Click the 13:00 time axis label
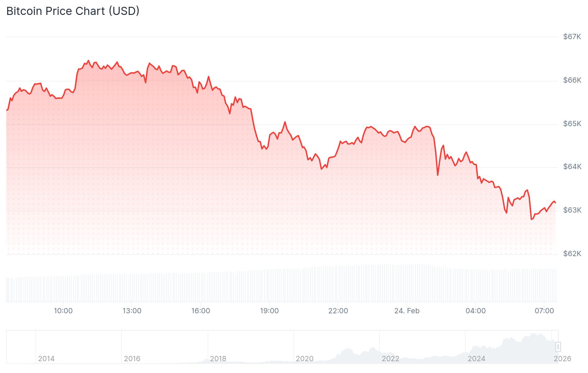The width and height of the screenshot is (588, 373). pyautogui.click(x=132, y=311)
